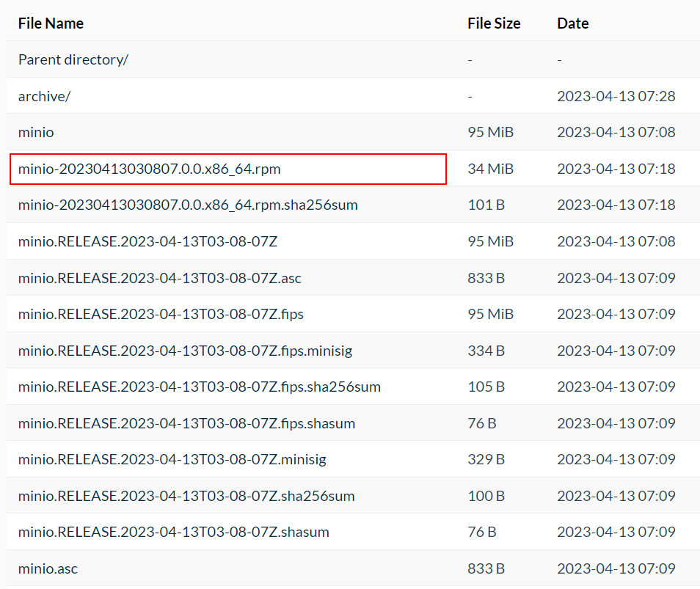700x589 pixels.
Task: Open the .fips.shasum release file
Action: pyautogui.click(x=186, y=423)
